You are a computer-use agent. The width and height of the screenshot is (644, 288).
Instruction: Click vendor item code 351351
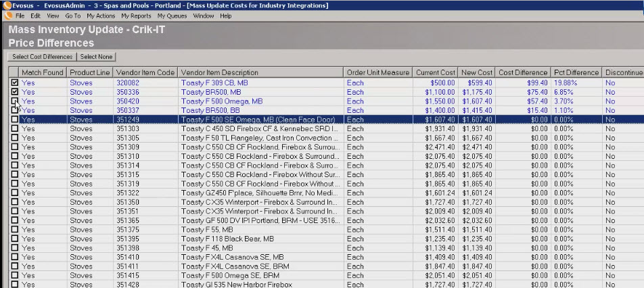(x=127, y=212)
